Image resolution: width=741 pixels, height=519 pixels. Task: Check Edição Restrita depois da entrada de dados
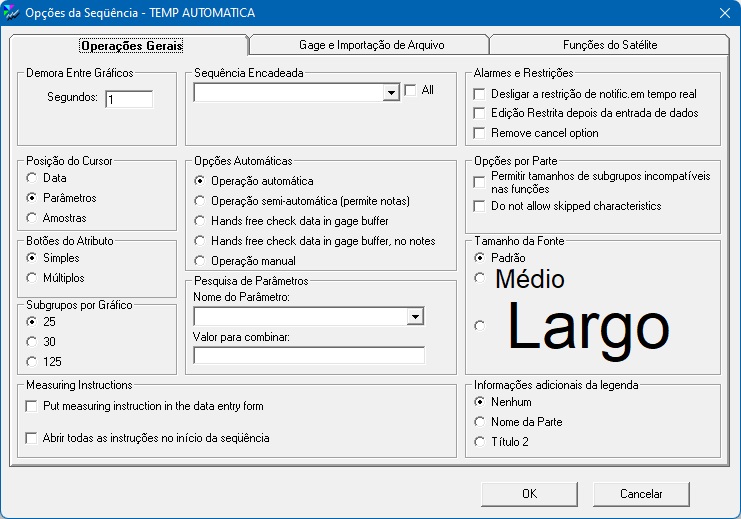pos(479,113)
